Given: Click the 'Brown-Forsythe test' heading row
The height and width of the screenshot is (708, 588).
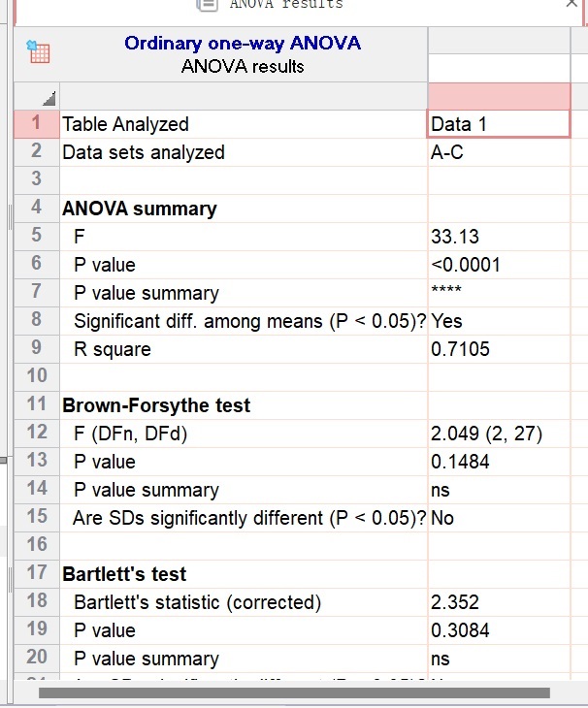Looking at the screenshot, I should click(x=156, y=405).
